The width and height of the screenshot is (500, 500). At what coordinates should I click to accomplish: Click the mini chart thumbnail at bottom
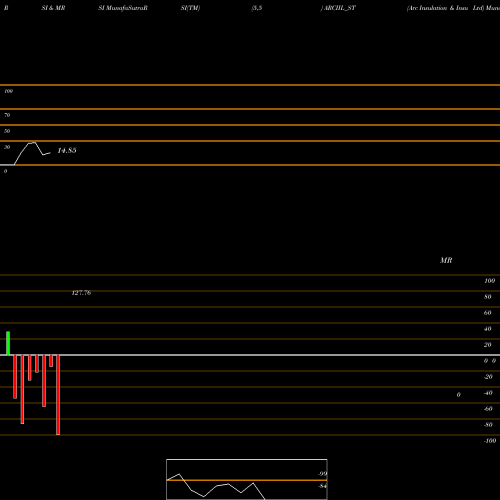[x=247, y=479]
